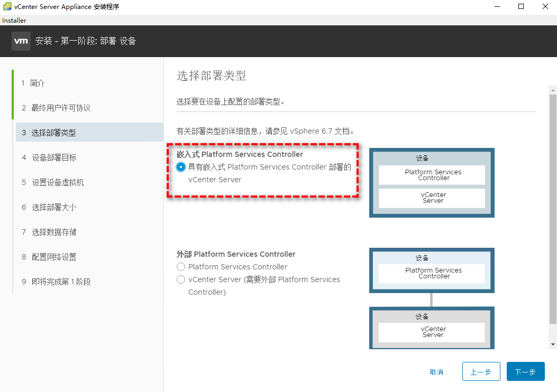This screenshot has height=392, width=557.
Task: Click header title 安装 - 第一阶段: 部署 设备
Action: click(x=86, y=41)
